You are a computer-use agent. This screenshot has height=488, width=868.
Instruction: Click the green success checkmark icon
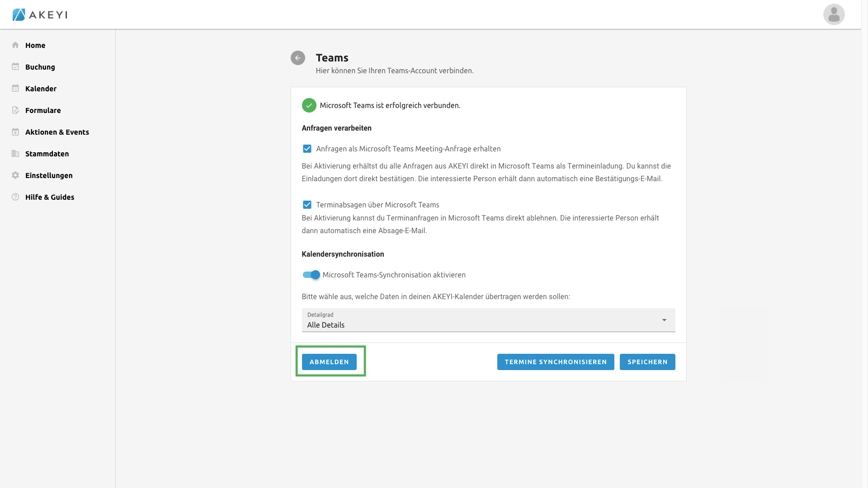(309, 105)
